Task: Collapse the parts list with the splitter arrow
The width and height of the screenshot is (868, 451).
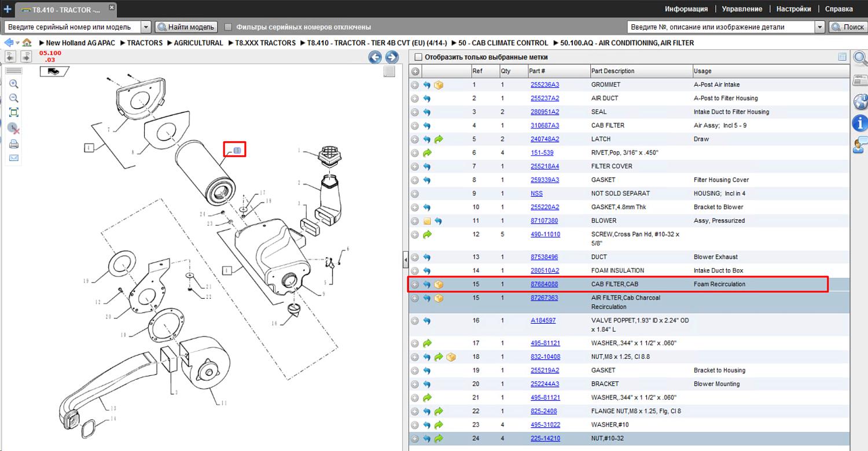Action: tap(405, 261)
